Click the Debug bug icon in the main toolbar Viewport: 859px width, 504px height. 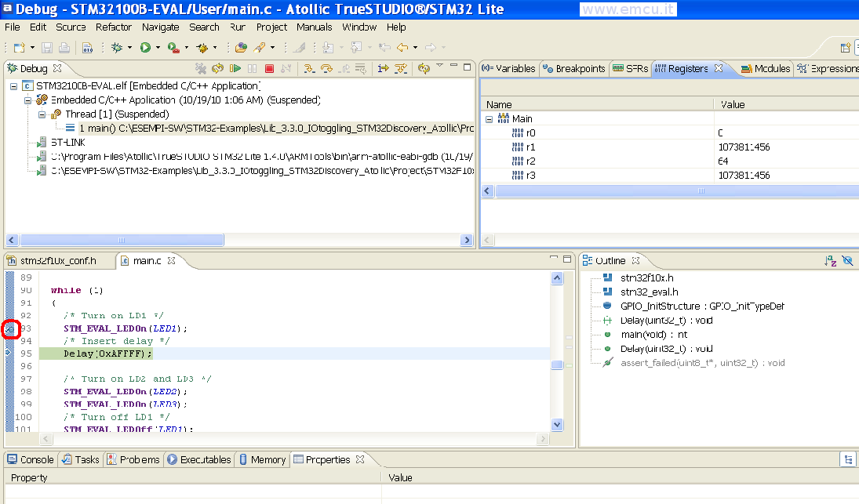coord(117,48)
